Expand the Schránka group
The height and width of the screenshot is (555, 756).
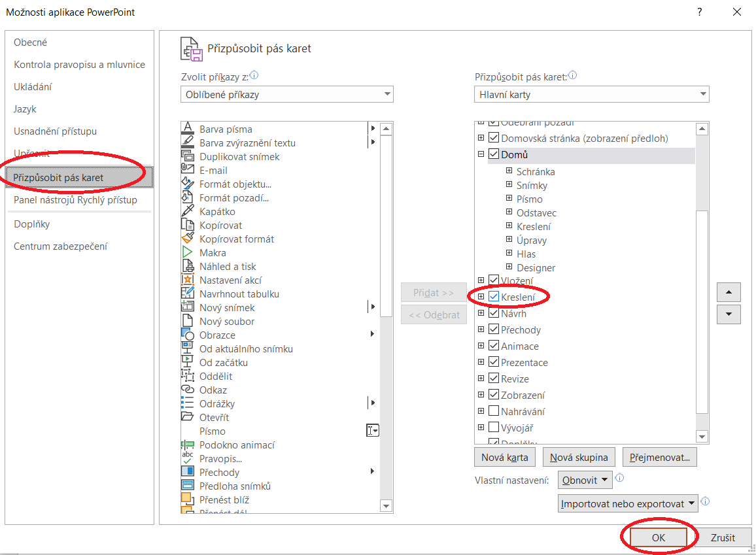(509, 171)
